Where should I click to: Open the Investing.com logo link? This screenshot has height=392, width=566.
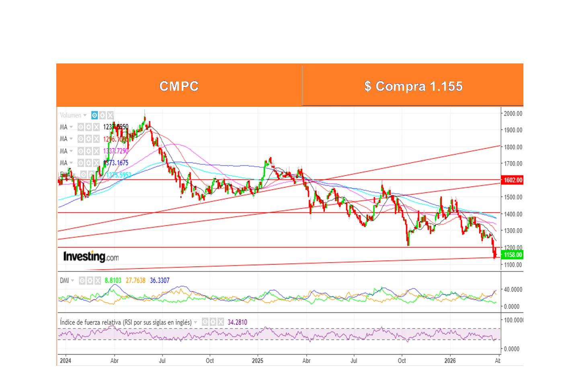click(x=91, y=256)
